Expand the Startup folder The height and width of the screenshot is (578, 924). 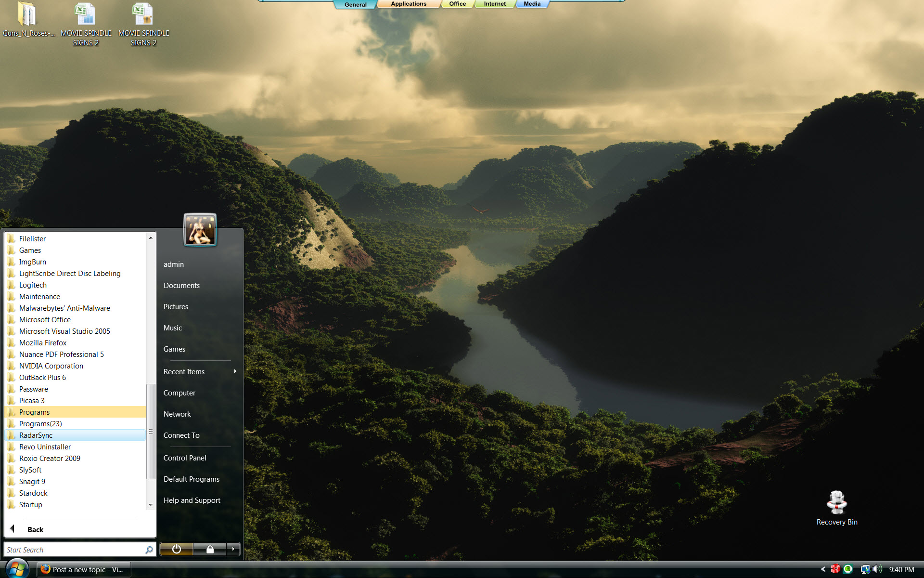(x=75, y=505)
